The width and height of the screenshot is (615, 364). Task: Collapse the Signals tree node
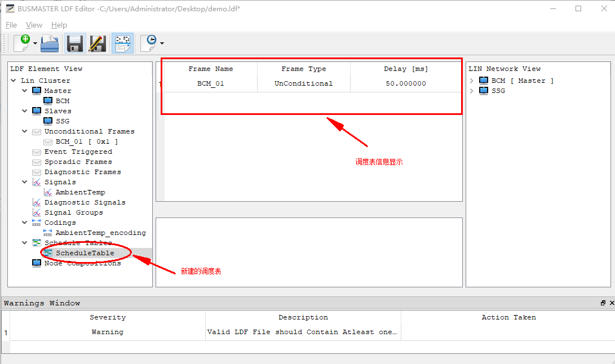[x=25, y=182]
